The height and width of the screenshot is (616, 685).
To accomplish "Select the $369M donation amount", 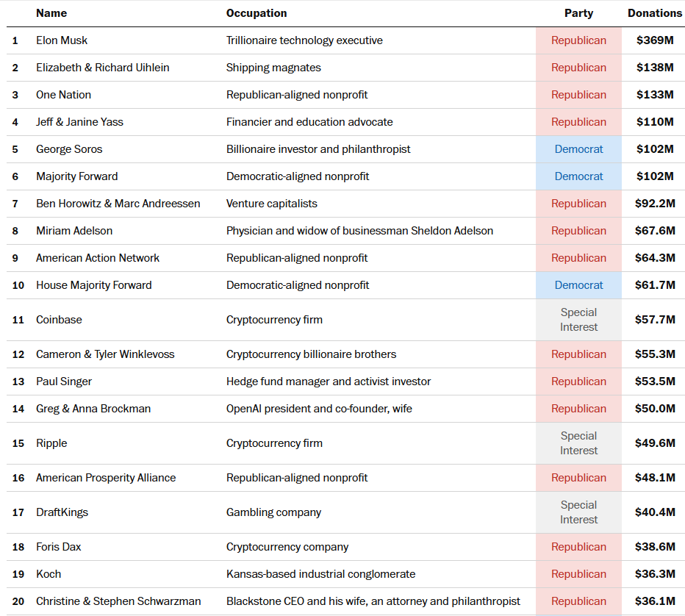I will coord(654,40).
